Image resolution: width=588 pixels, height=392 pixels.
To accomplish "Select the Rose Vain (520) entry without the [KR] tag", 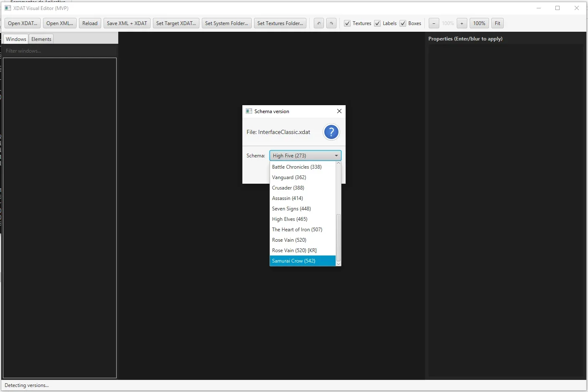I will (x=303, y=240).
